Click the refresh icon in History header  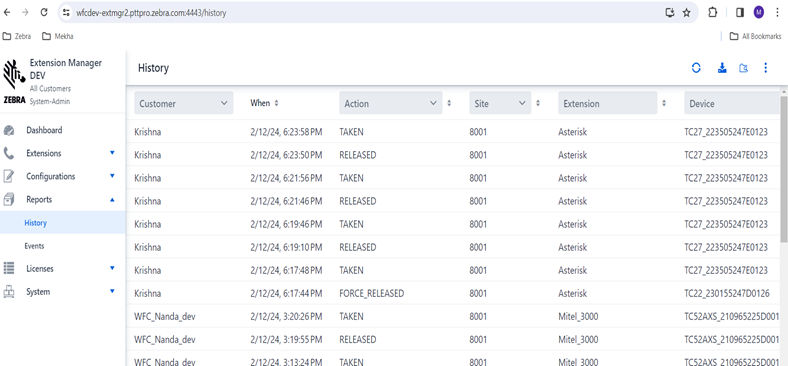(x=696, y=68)
